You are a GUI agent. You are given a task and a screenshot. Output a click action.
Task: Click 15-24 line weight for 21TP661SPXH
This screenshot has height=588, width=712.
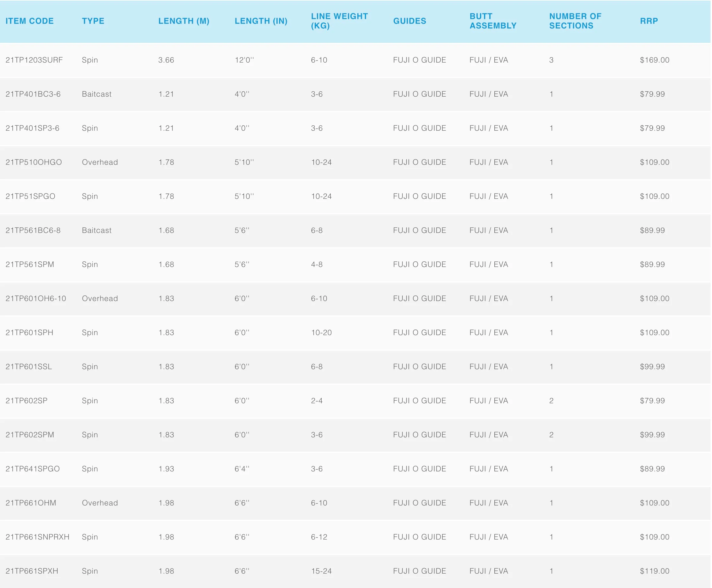[321, 571]
